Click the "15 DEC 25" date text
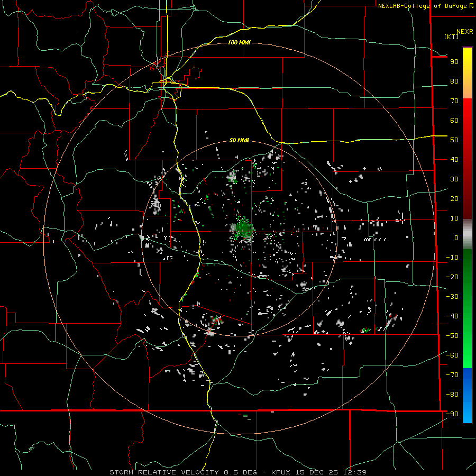Viewport: 476px width, 476px height. [317, 472]
